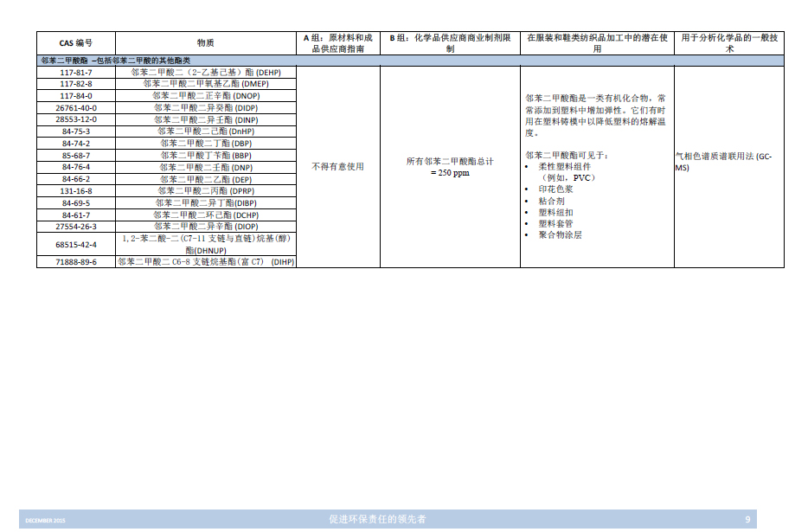The image size is (795, 532).
Task: Select the 物质 column header
Action: (205, 43)
